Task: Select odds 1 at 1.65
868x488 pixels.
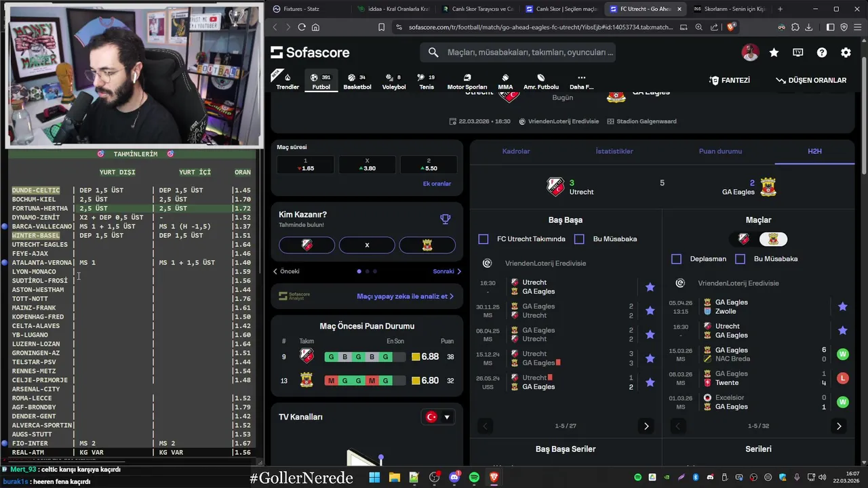Action: 306,165
